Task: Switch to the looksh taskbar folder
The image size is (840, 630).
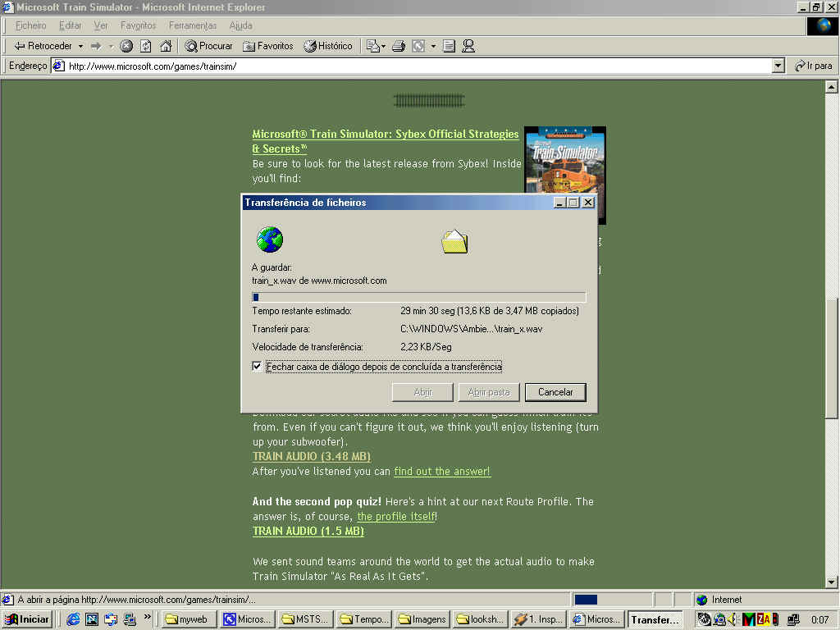Action: click(480, 619)
